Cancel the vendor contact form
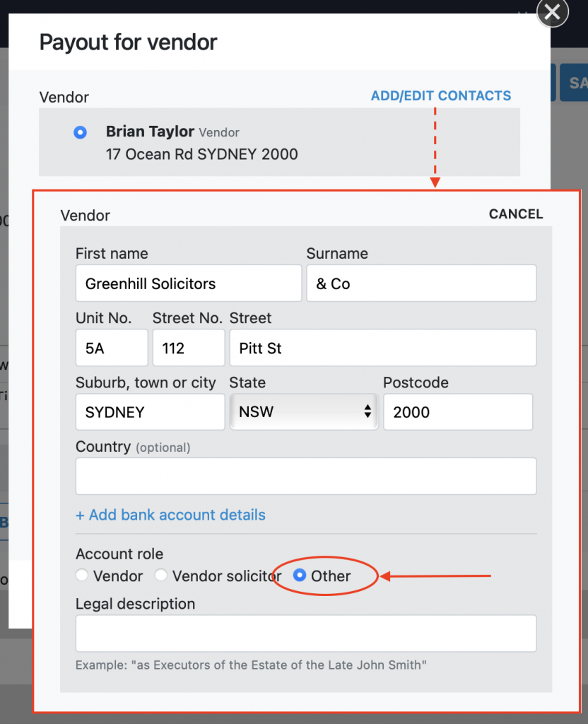 tap(515, 214)
